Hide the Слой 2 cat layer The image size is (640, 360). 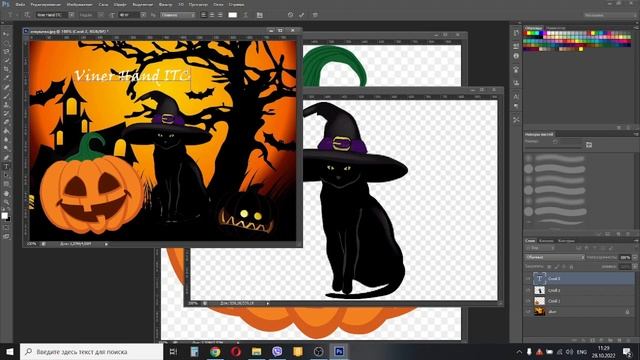pyautogui.click(x=529, y=290)
